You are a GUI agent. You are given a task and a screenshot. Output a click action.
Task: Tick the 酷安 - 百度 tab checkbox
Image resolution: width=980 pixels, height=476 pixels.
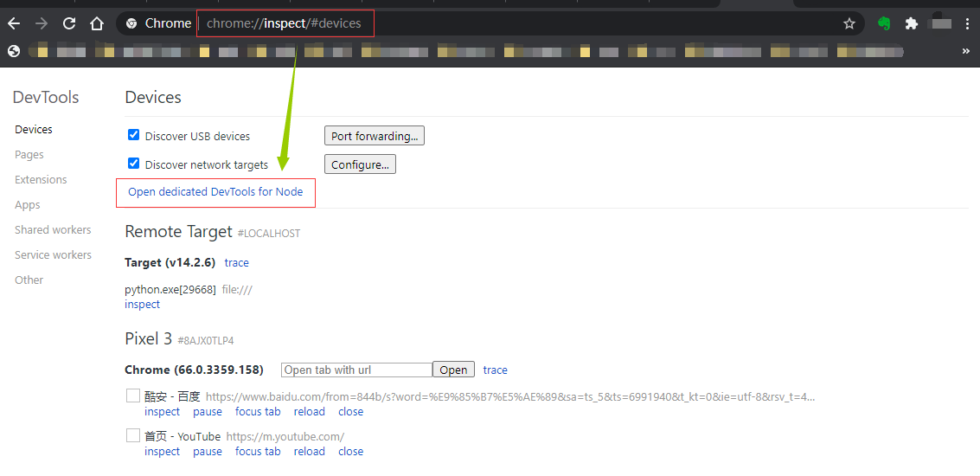tap(133, 396)
